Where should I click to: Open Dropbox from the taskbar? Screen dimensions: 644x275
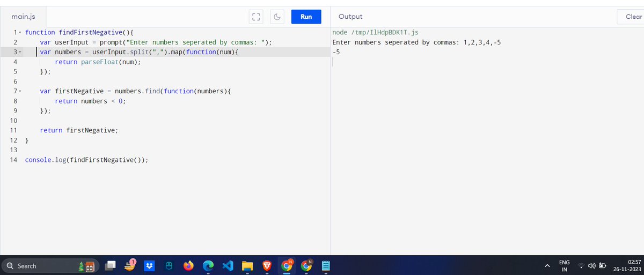150,265
